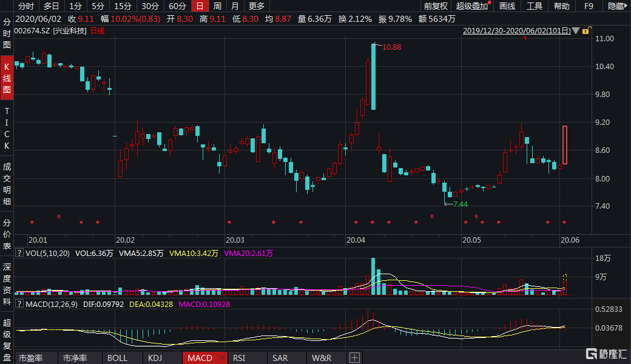Select the 周 weekly period tab

(217, 6)
